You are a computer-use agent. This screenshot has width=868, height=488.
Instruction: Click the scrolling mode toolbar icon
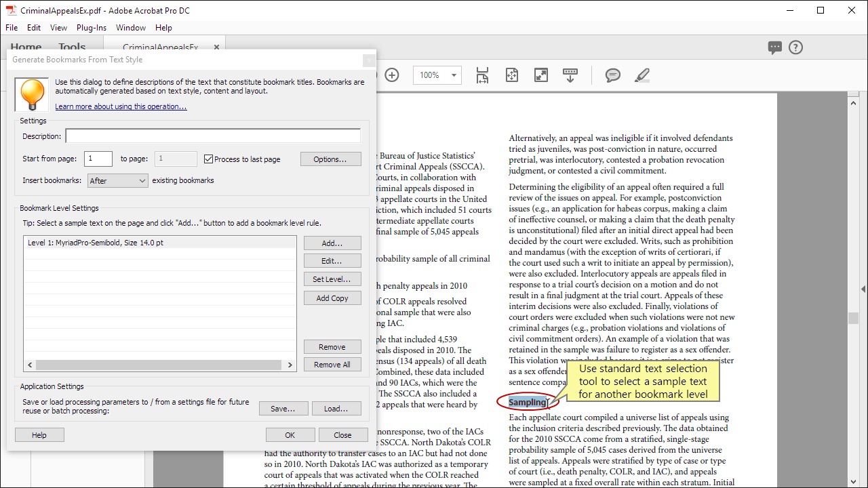(570, 75)
